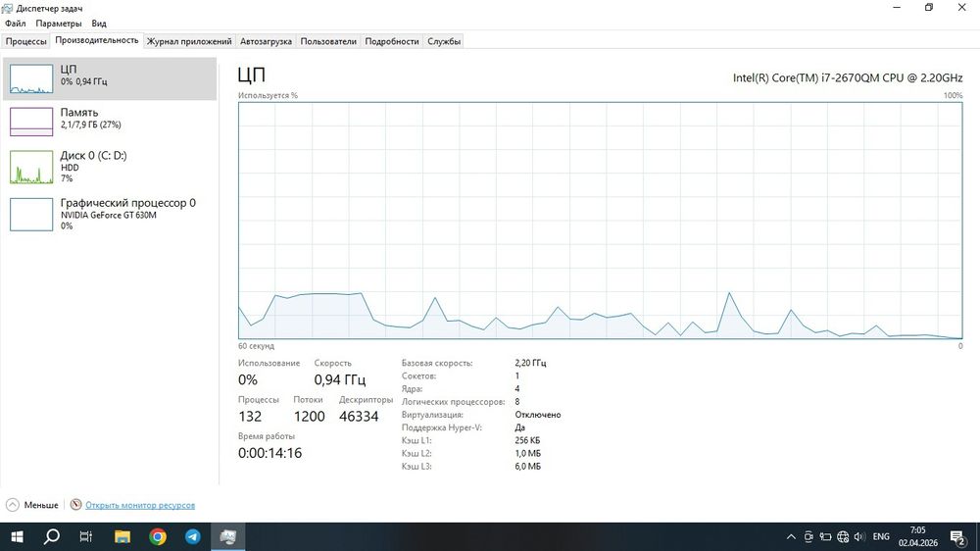The image size is (980, 551).
Task: Switch the ENG input language indicator
Action: (881, 536)
